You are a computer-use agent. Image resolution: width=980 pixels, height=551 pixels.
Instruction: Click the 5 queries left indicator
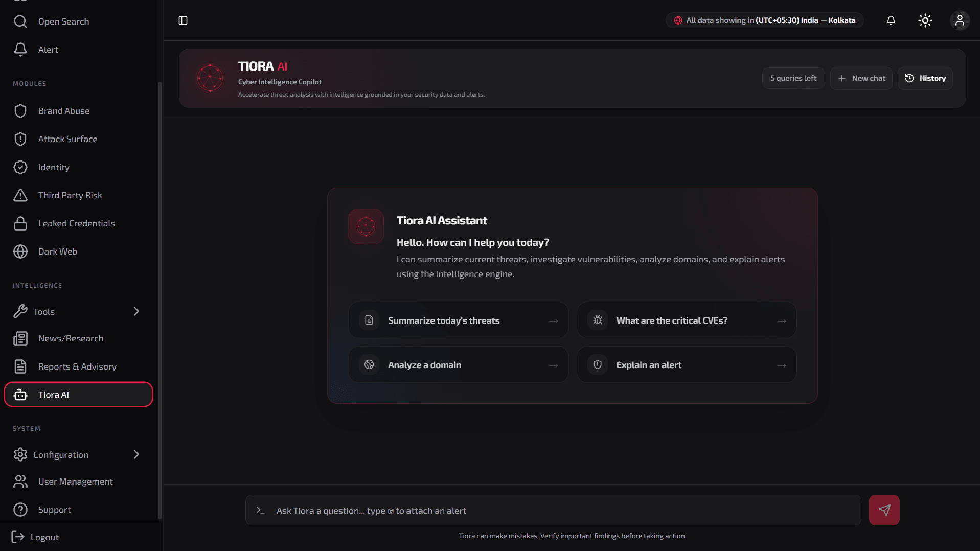793,78
